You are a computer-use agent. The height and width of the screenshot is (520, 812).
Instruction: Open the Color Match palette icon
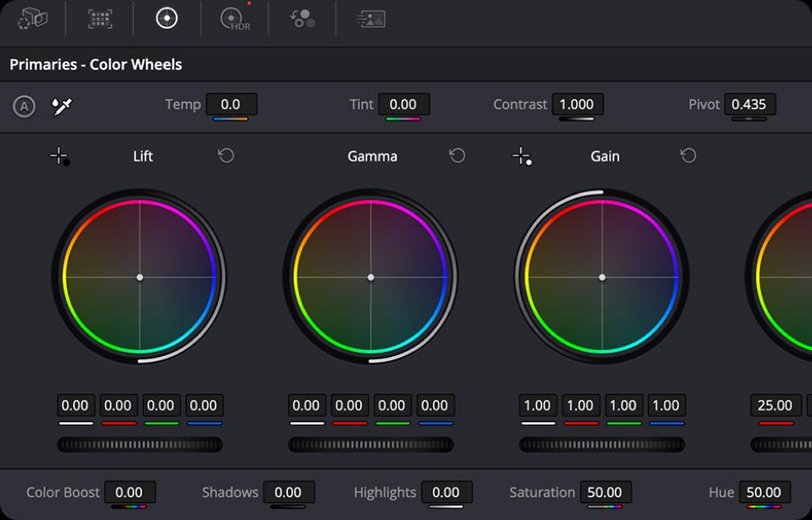100,19
